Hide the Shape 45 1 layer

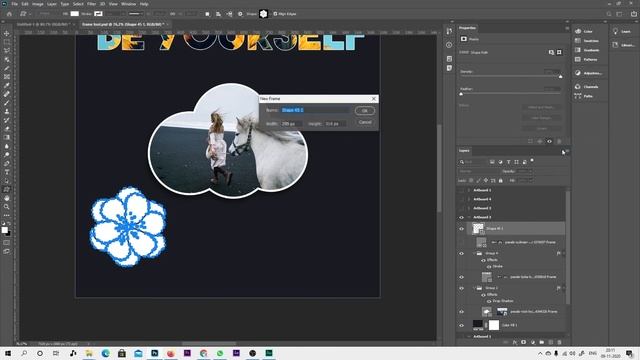(462, 229)
